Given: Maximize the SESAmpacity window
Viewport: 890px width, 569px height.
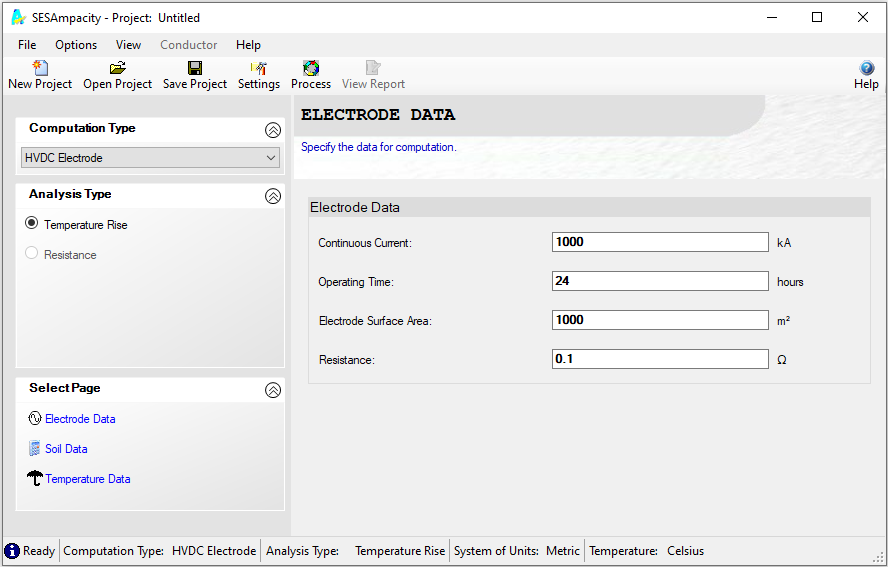Looking at the screenshot, I should [817, 18].
